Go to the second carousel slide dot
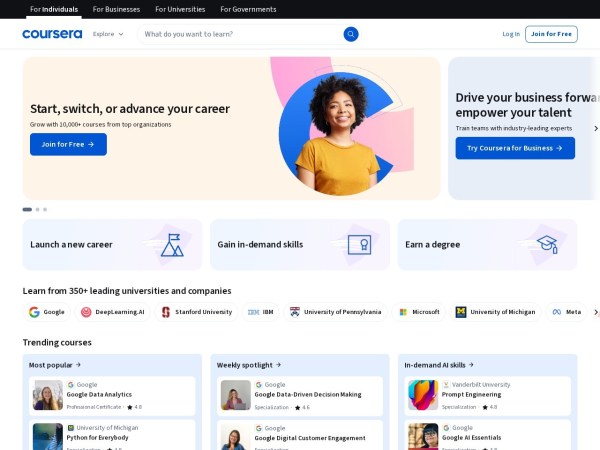 [37, 209]
